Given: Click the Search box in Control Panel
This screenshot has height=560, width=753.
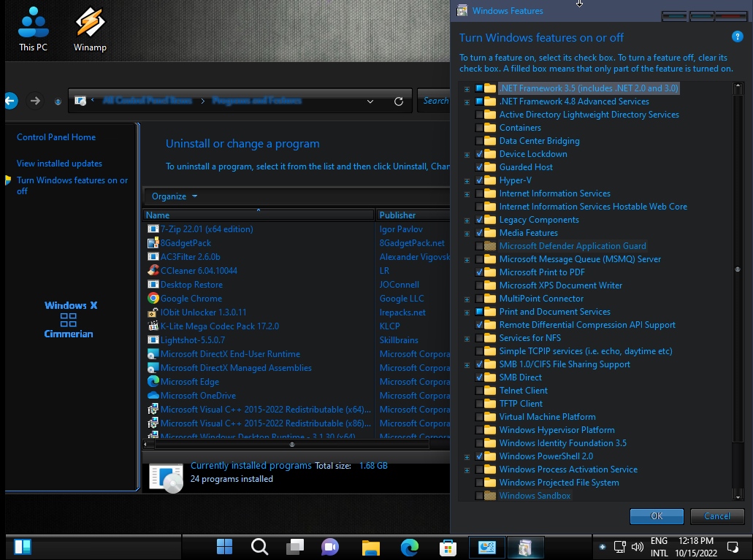Looking at the screenshot, I should 435,101.
